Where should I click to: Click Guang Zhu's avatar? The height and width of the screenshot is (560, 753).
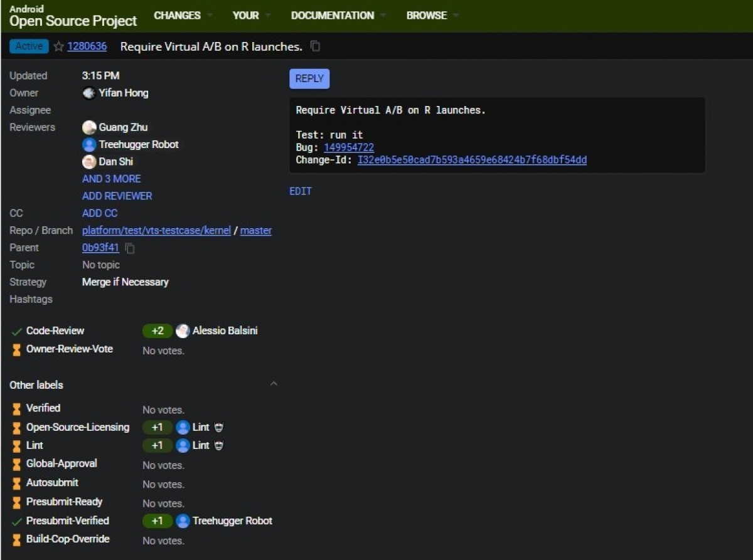point(89,127)
